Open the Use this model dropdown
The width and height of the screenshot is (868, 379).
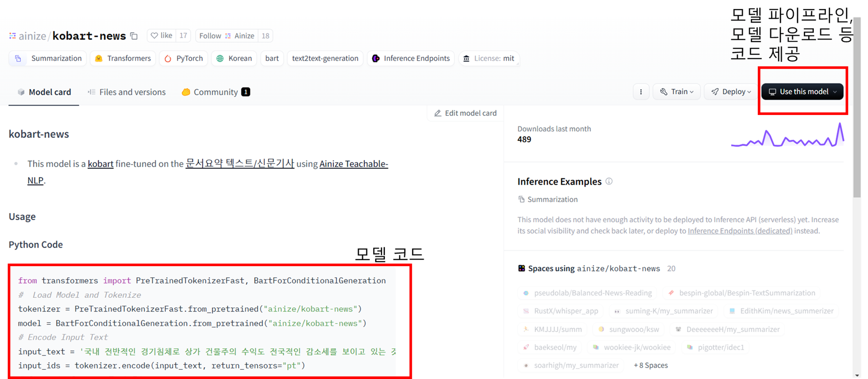pyautogui.click(x=802, y=92)
